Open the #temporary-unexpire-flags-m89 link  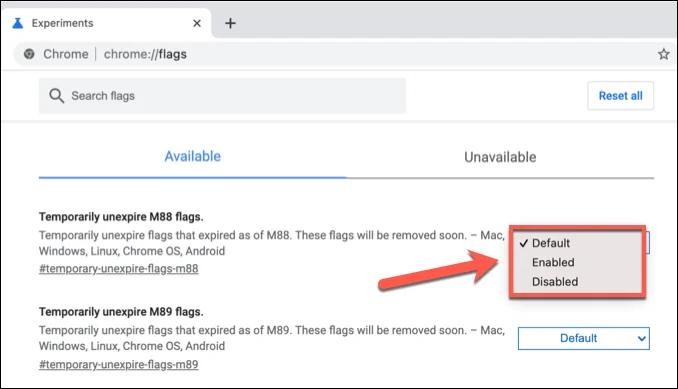pyautogui.click(x=118, y=364)
